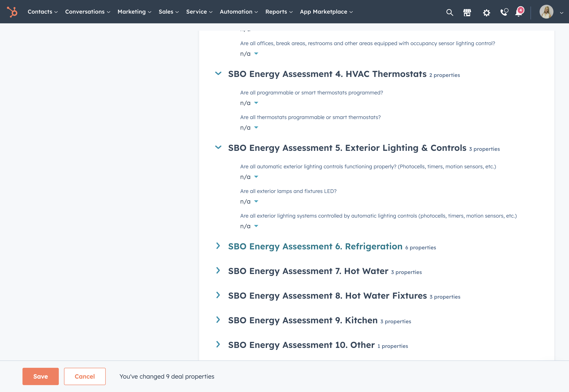
Task: Click the SBO Energy Assessment 4. HVAC Thermostats heading
Action: 327,74
